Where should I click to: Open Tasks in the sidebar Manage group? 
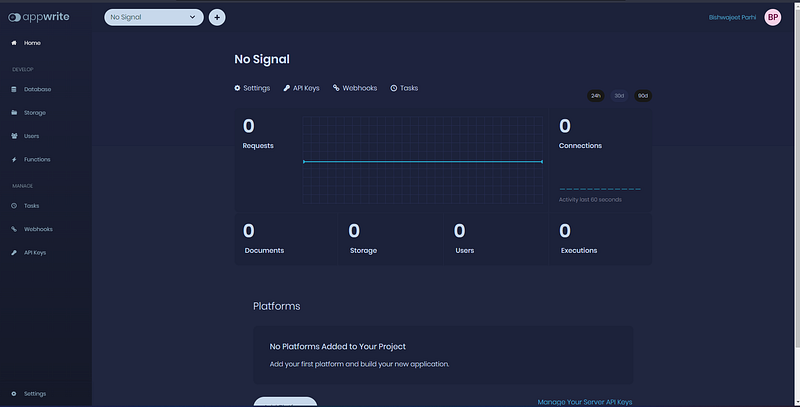click(x=31, y=206)
